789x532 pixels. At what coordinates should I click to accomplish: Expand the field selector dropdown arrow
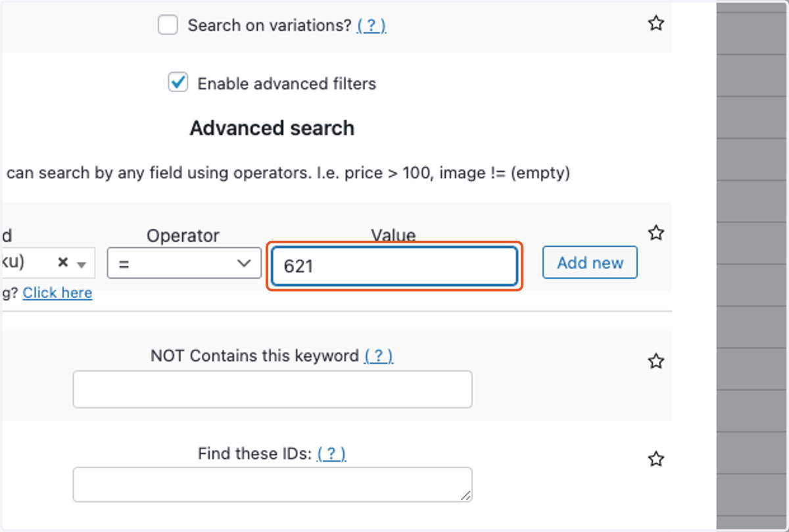click(82, 264)
